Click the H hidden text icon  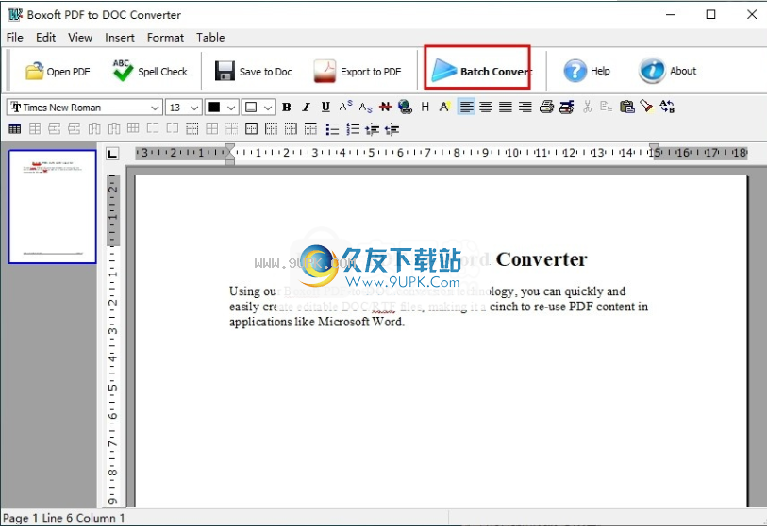(425, 108)
